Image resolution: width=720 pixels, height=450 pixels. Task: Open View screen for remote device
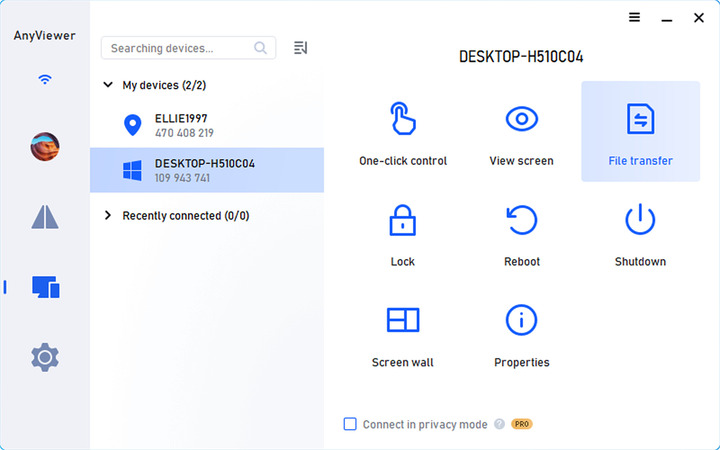521,121
